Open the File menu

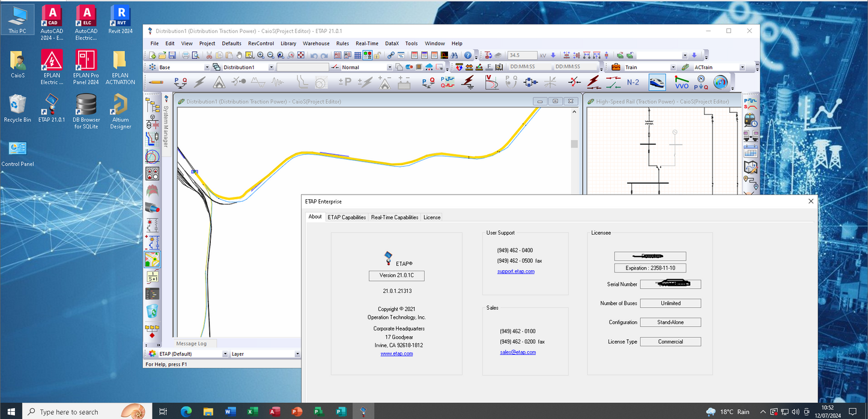pos(154,43)
